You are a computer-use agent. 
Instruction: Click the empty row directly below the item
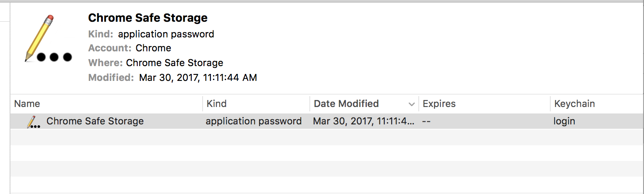coord(305,137)
